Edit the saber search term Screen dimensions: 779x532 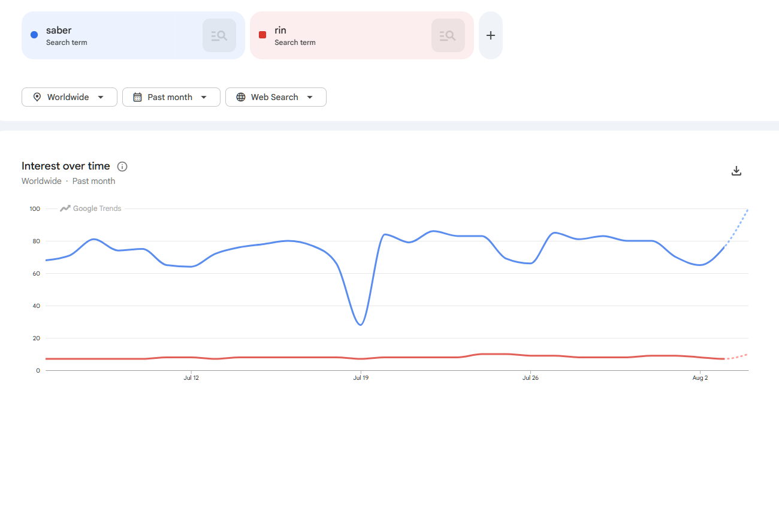[x=59, y=30]
